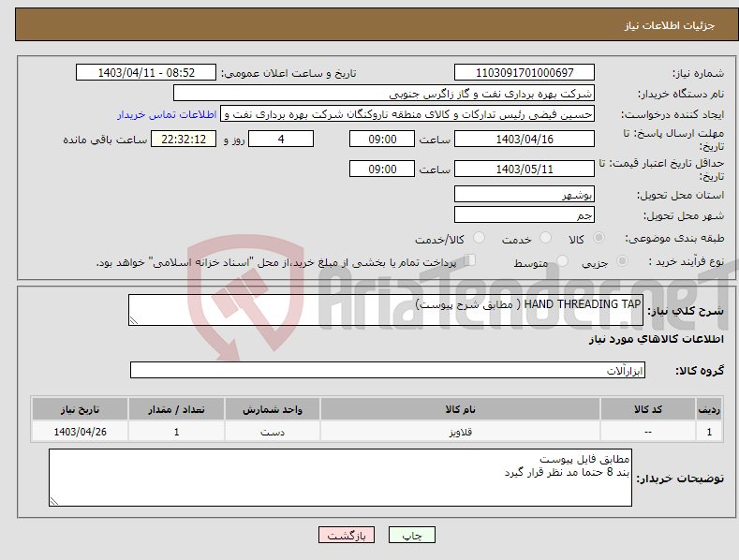The width and height of the screenshot is (739, 560).
Task: Click the تاریخ نیاز column header
Action: click(x=81, y=409)
